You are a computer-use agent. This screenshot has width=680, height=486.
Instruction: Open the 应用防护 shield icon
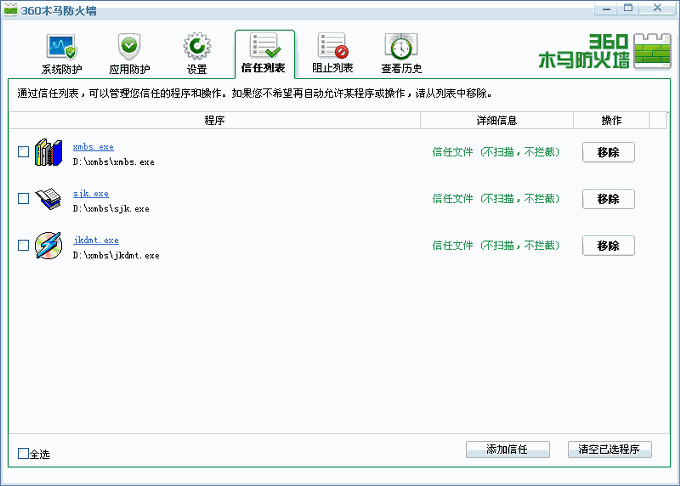pos(129,46)
